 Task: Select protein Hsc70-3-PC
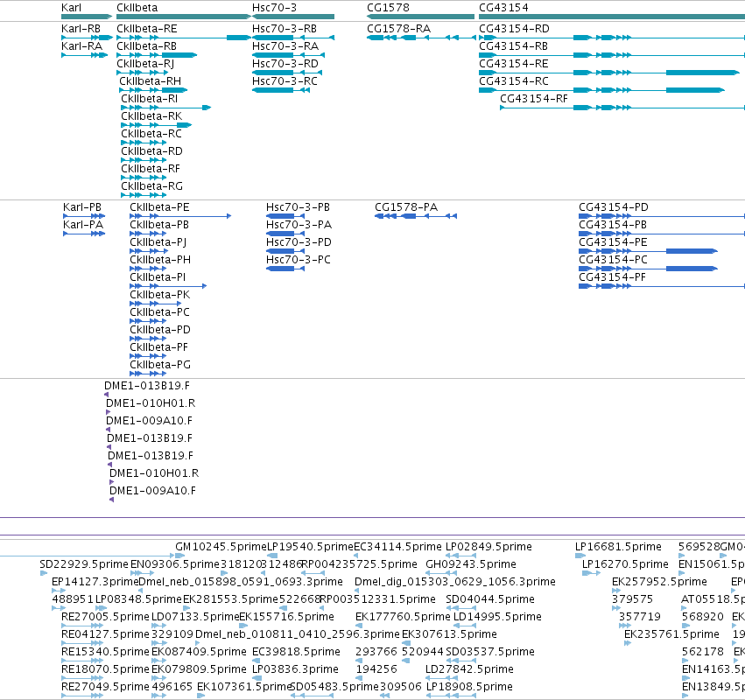point(298,260)
